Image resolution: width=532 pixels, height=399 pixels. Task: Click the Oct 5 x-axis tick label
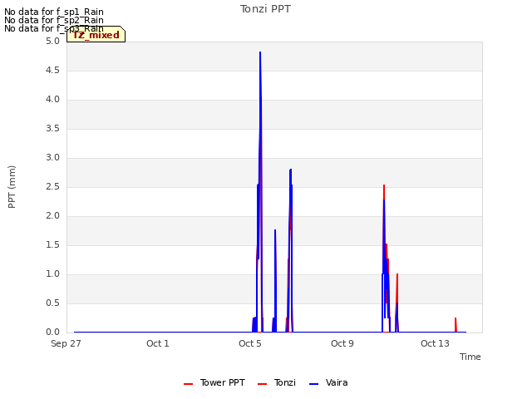pos(250,343)
